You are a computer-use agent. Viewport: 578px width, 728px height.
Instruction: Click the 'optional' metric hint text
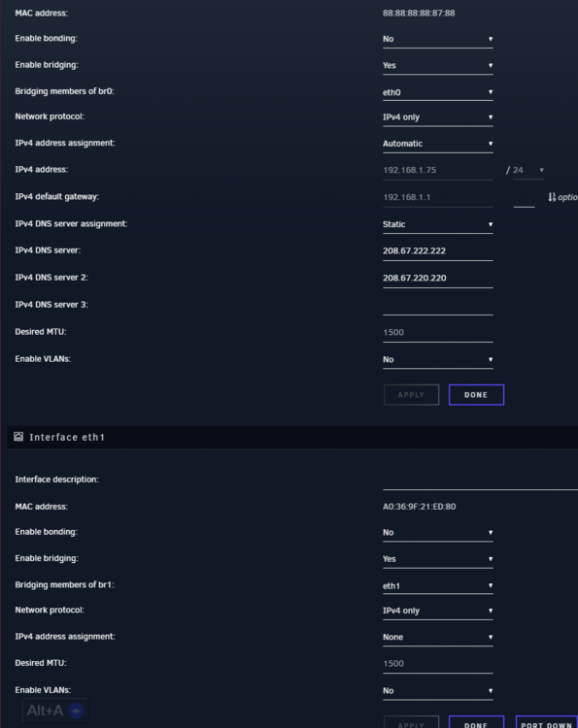(567, 197)
